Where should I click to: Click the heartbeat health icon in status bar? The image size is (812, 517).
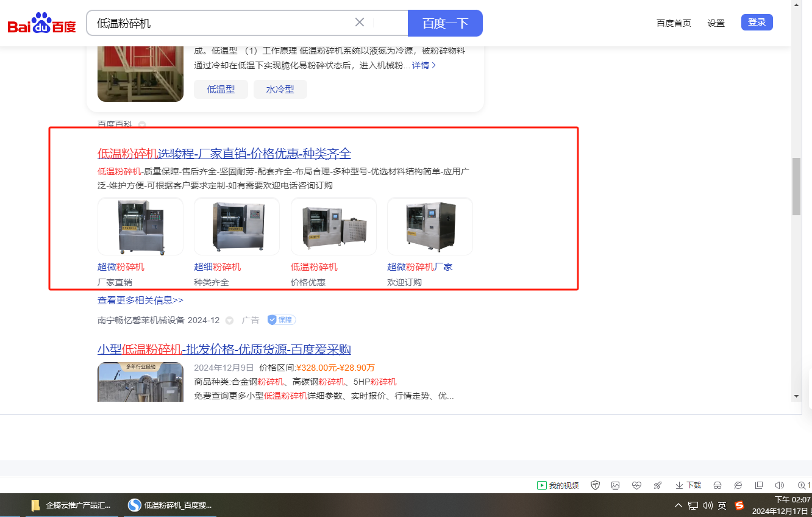636,485
